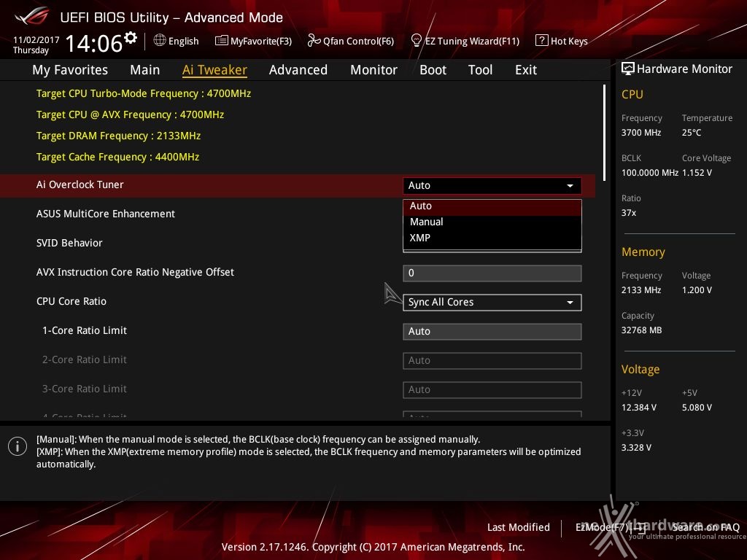Open the Monitor tab

[373, 70]
